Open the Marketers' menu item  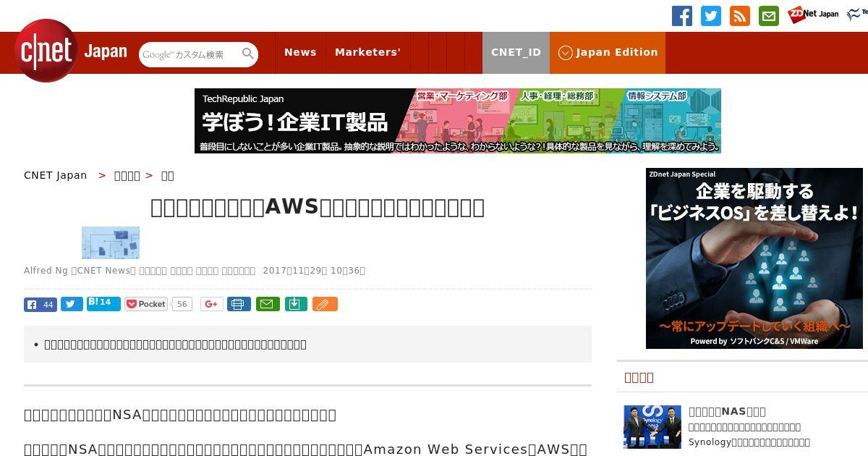[367, 52]
